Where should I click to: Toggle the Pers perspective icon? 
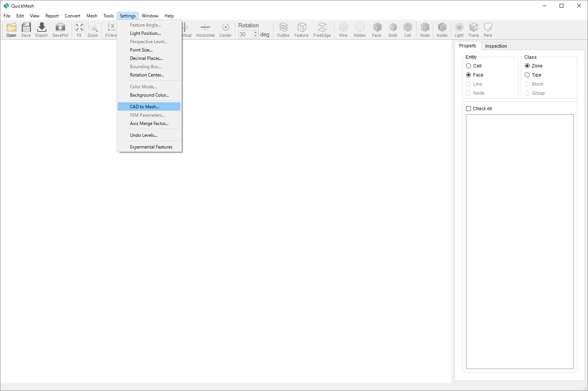[x=488, y=30]
